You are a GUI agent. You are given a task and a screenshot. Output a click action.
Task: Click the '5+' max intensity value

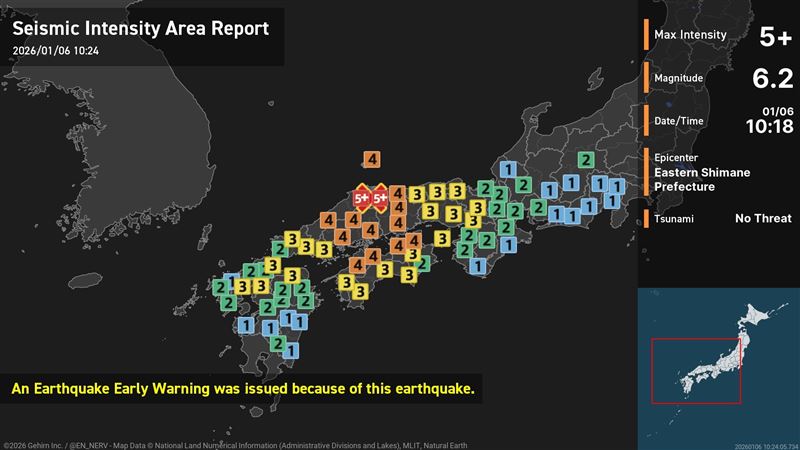[776, 36]
